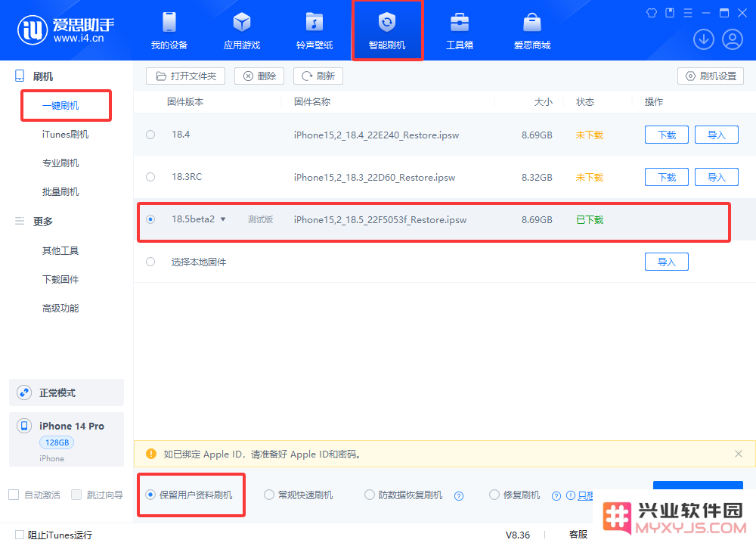756x546 pixels.
Task: Click 删除 button in toolbar
Action: (259, 76)
